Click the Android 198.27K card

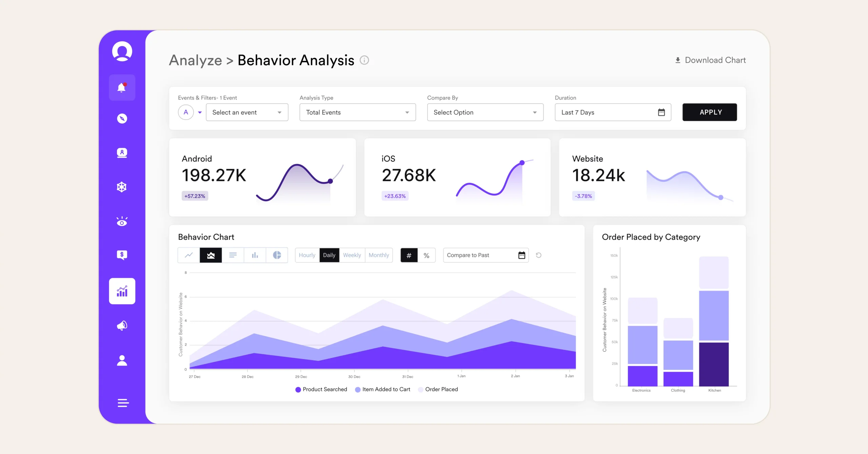tap(262, 177)
